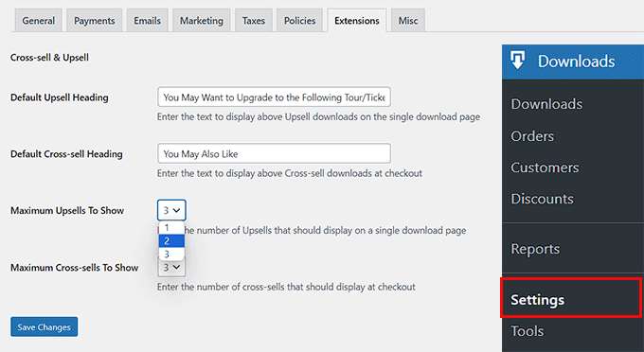
Task: Select the Extensions tab
Action: pyautogui.click(x=357, y=21)
